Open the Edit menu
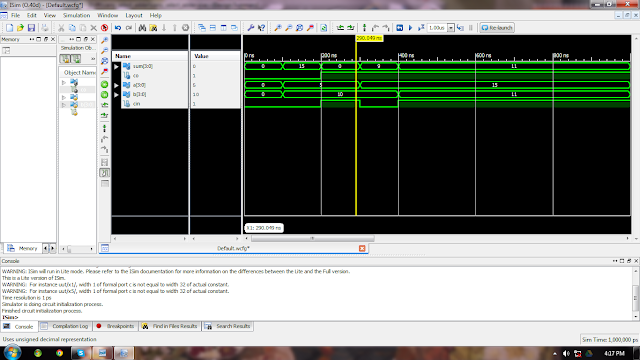The height and width of the screenshot is (360, 640). pyautogui.click(x=31, y=16)
